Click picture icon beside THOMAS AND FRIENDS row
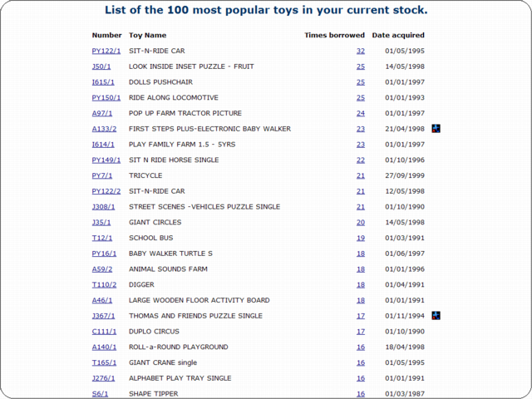This screenshot has height=399, width=532. coord(436,316)
